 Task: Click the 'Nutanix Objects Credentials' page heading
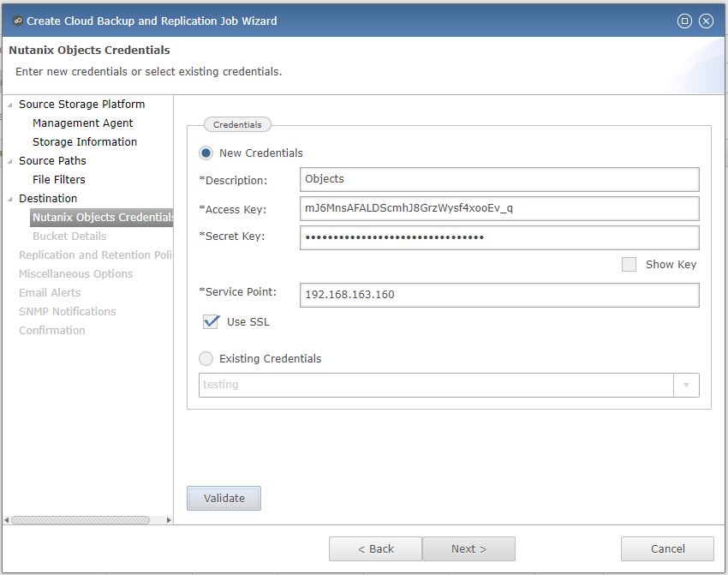tap(90, 51)
